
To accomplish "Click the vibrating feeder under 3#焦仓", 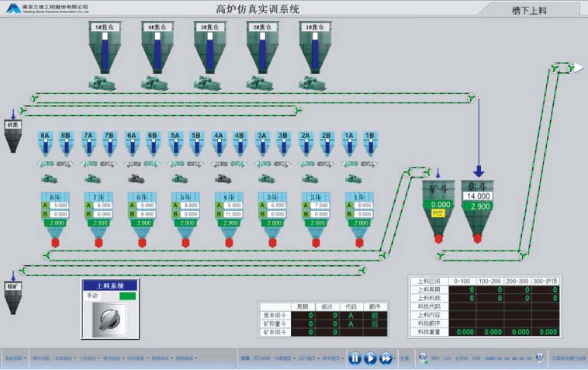I will click(x=206, y=81).
